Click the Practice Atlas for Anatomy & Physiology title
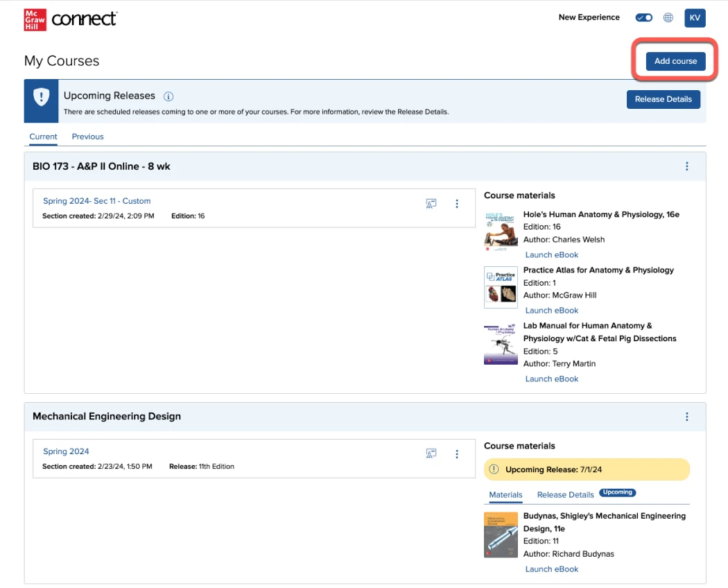Image resolution: width=728 pixels, height=588 pixels. 598,270
